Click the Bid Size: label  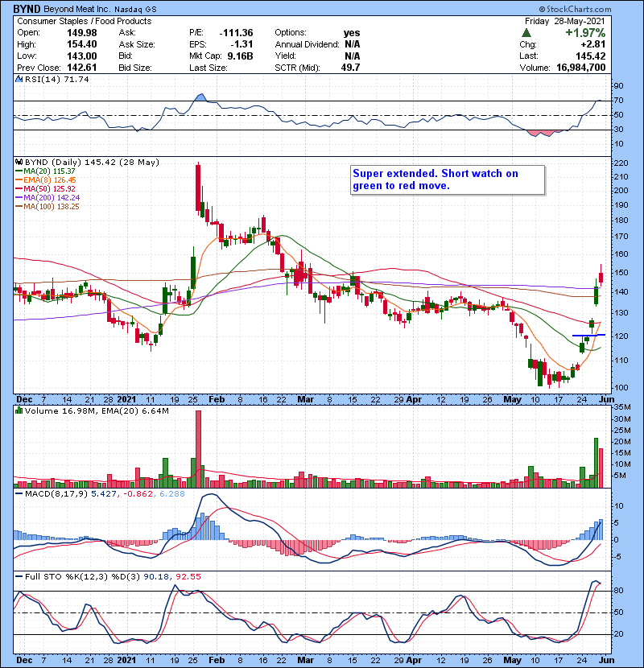135,68
